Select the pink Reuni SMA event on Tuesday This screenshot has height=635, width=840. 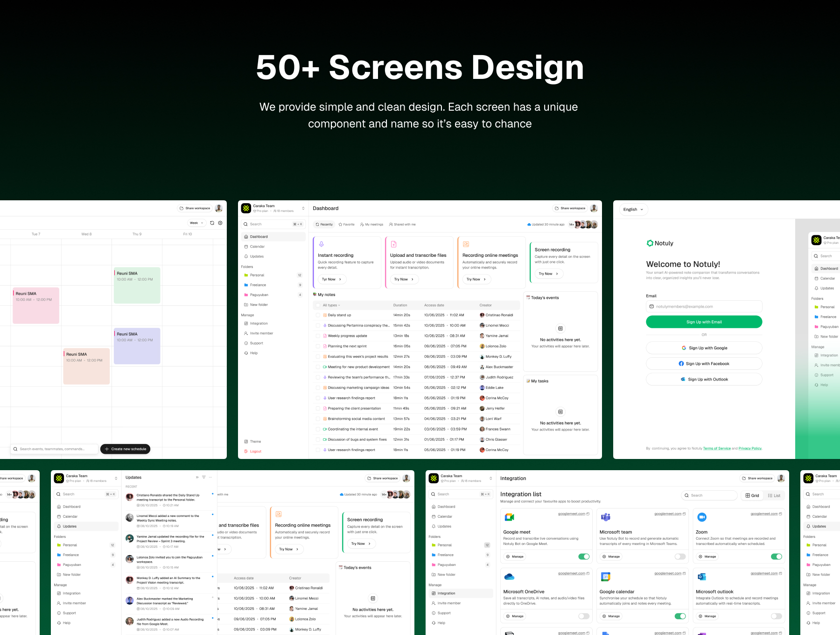point(36,306)
